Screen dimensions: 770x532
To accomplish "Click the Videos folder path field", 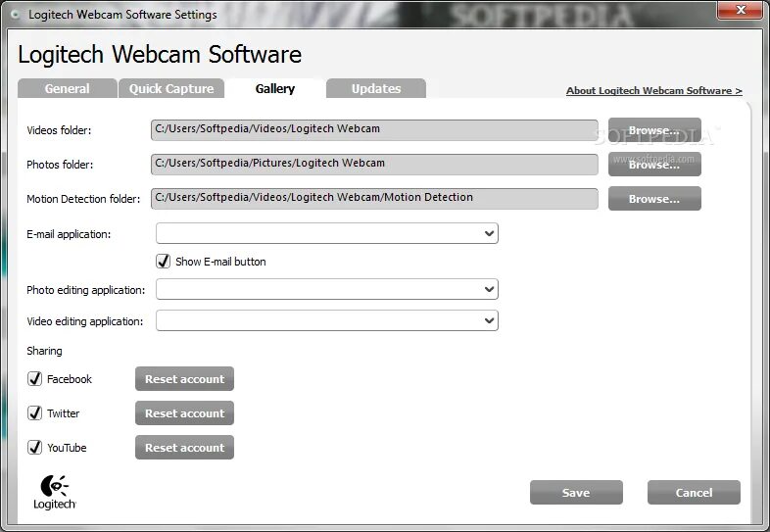I will click(x=374, y=130).
